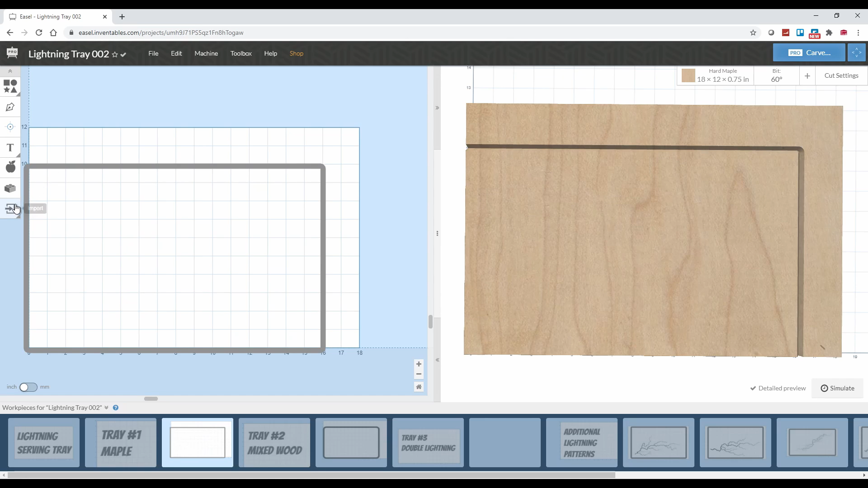The image size is (868, 488).
Task: Open the Toolbox menu
Action: (241, 53)
